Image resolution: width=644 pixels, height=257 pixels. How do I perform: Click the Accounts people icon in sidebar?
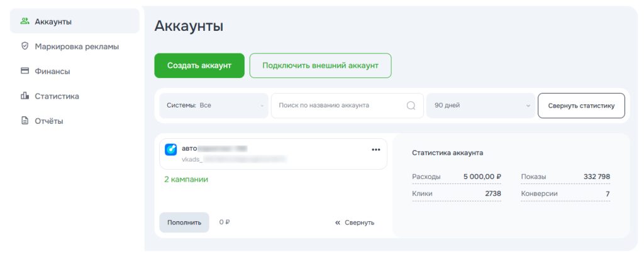tap(25, 21)
